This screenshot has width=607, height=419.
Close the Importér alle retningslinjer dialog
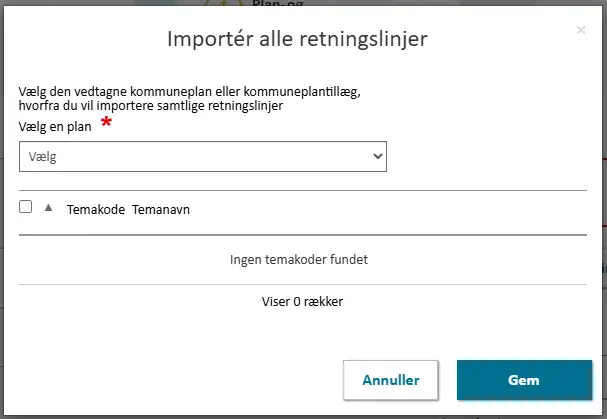click(x=581, y=30)
